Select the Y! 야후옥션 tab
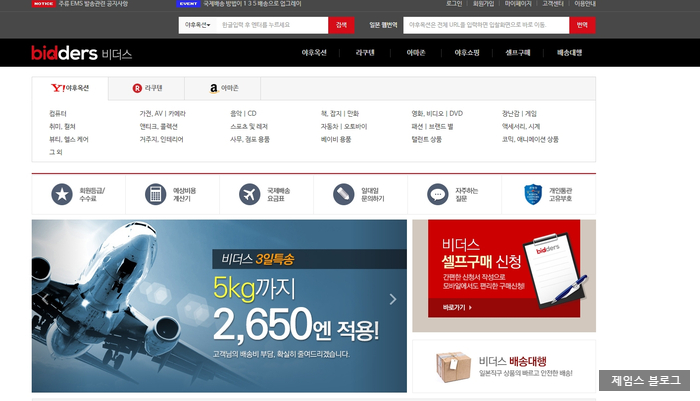This screenshot has height=401, width=700. click(70, 88)
